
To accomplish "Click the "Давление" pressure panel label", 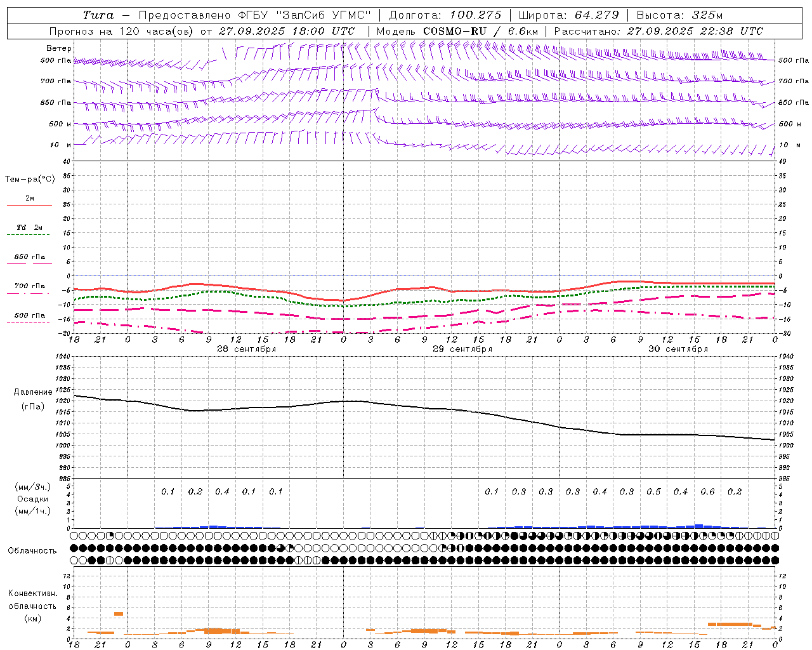I will click(33, 392).
